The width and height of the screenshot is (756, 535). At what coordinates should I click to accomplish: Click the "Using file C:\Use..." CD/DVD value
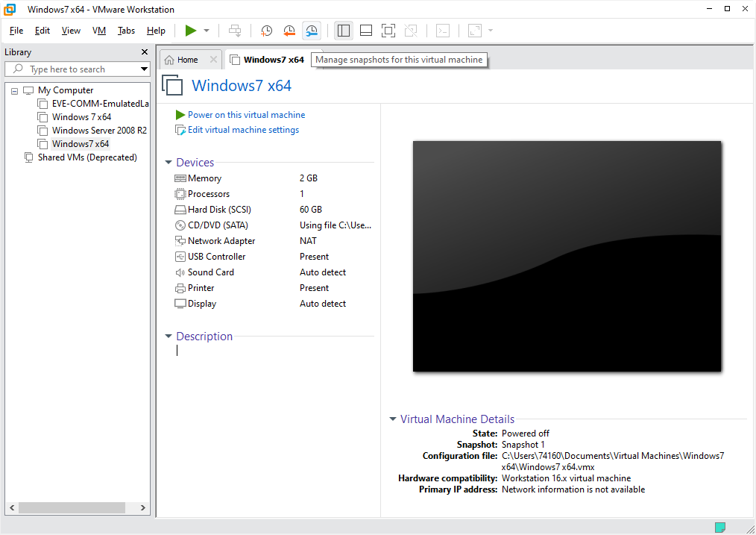click(336, 225)
